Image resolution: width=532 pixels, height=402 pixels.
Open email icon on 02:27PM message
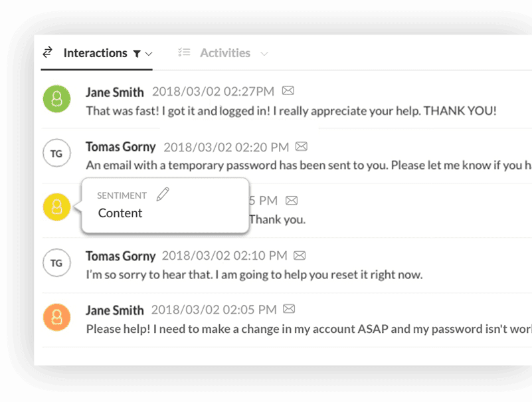pyautogui.click(x=288, y=90)
